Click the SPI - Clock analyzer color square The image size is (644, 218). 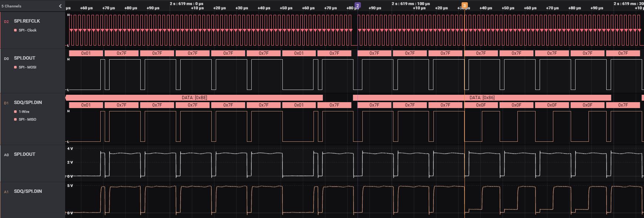[x=15, y=30]
